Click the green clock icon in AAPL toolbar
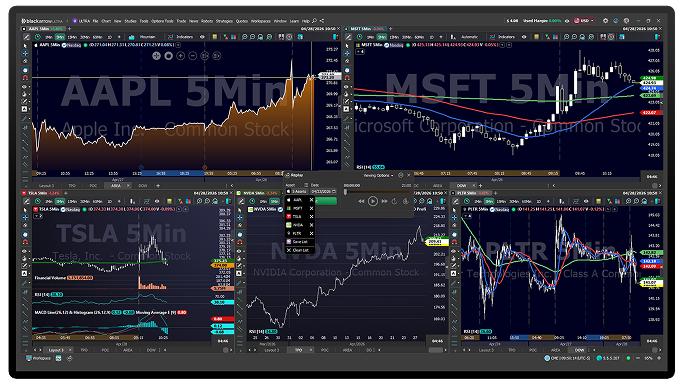The height and width of the screenshot is (385, 684). pyautogui.click(x=38, y=37)
